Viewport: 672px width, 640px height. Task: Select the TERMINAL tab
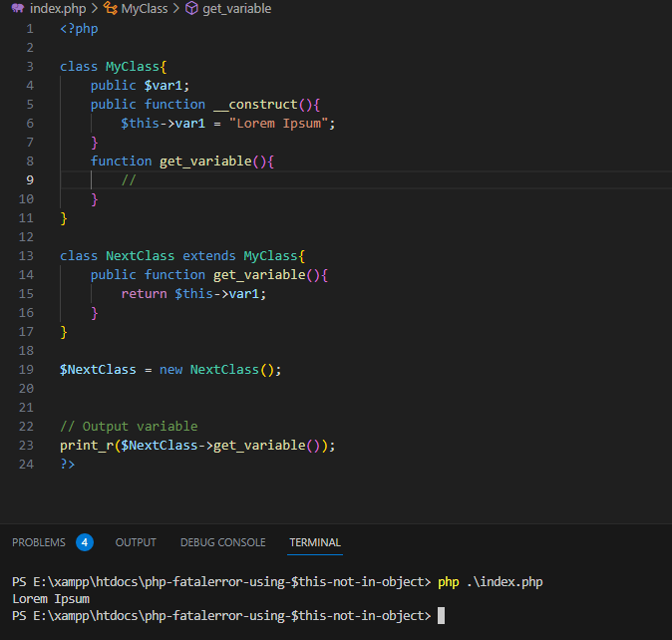315,542
